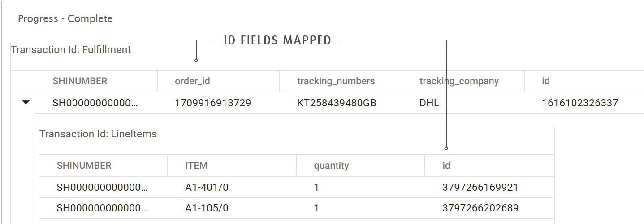This screenshot has width=644, height=224.
Task: Click the quantity cell for item A1-401/0
Action: 316,187
